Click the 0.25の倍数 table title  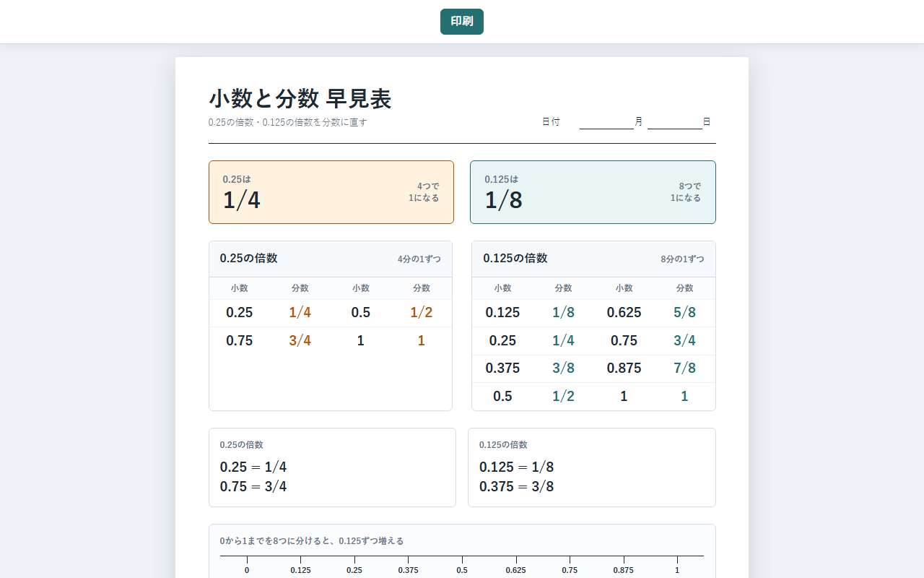click(249, 258)
